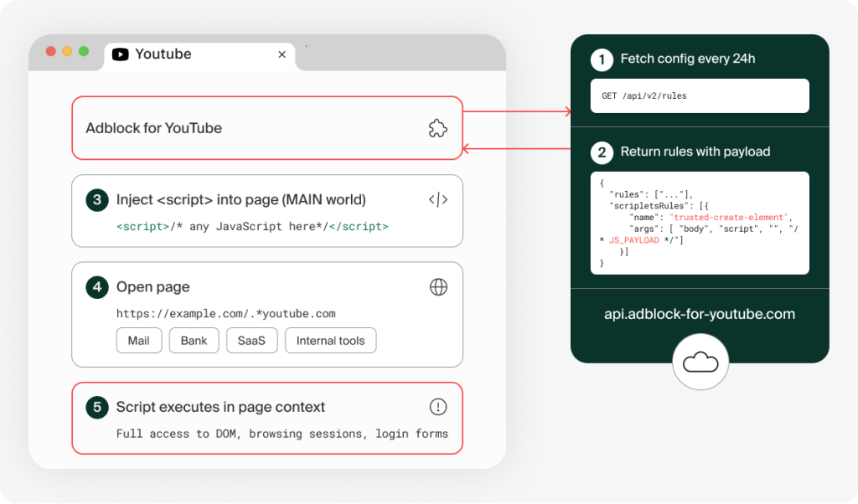Click the YouTube play logo in tab
Screen dimensions: 858x504
pyautogui.click(x=121, y=54)
